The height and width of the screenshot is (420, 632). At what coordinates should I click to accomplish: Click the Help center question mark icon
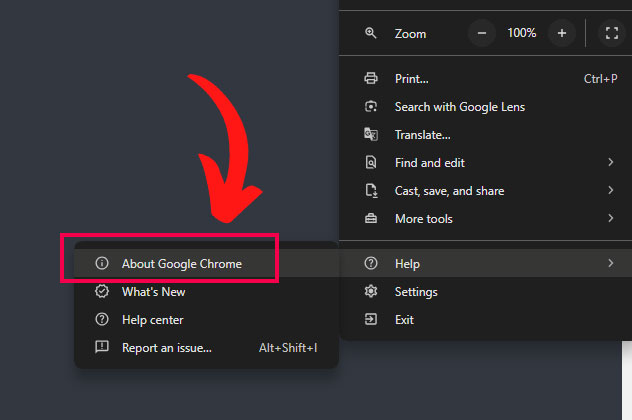[102, 319]
